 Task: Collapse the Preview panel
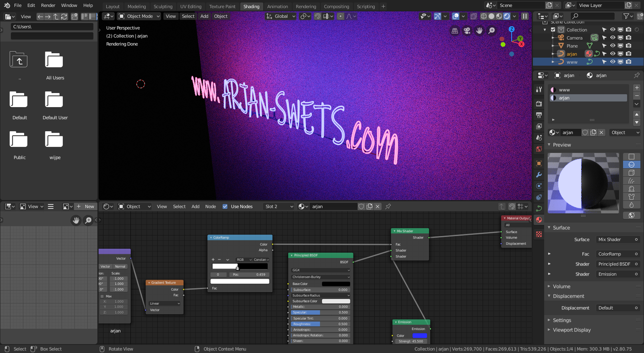pos(561,145)
